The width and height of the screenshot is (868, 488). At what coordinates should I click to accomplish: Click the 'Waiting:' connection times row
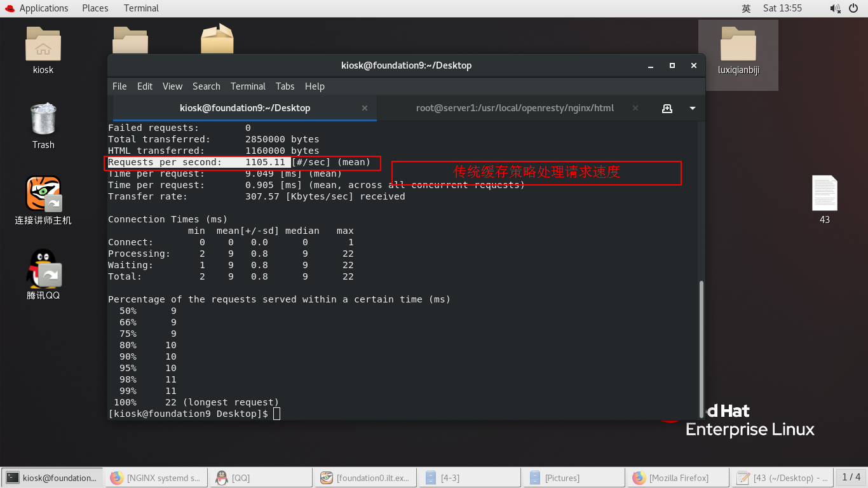[x=231, y=265]
